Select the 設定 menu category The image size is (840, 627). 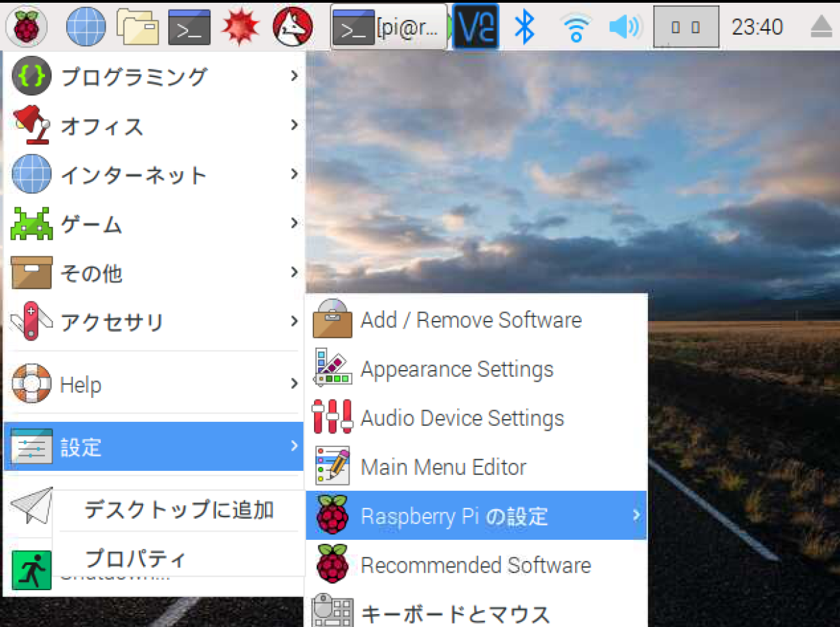click(154, 447)
